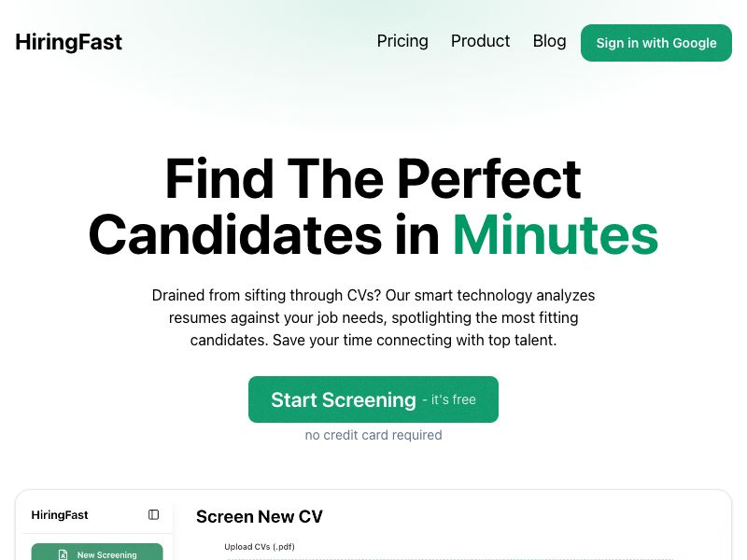Click the hero description paragraph

373,317
